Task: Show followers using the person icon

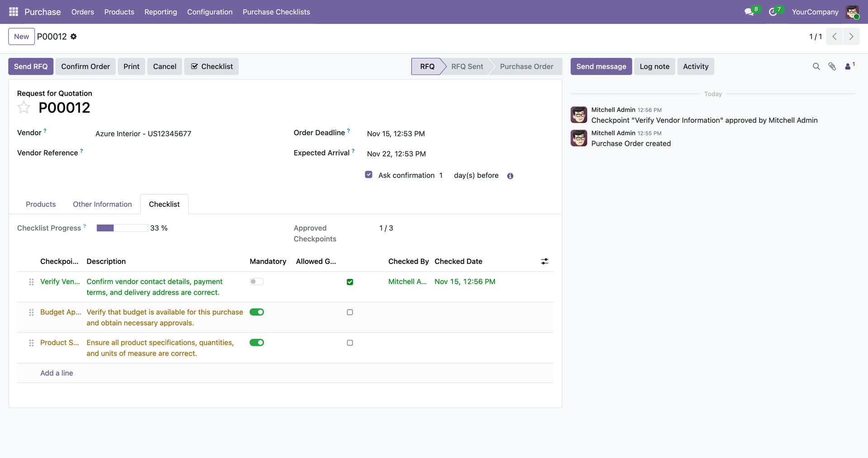Action: tap(848, 66)
